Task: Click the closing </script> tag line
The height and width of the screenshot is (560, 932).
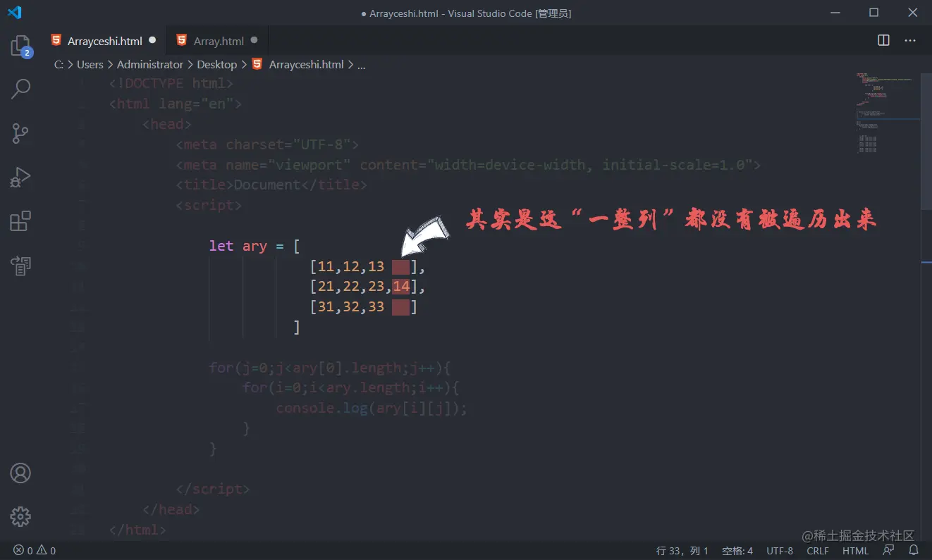Action: tap(213, 489)
